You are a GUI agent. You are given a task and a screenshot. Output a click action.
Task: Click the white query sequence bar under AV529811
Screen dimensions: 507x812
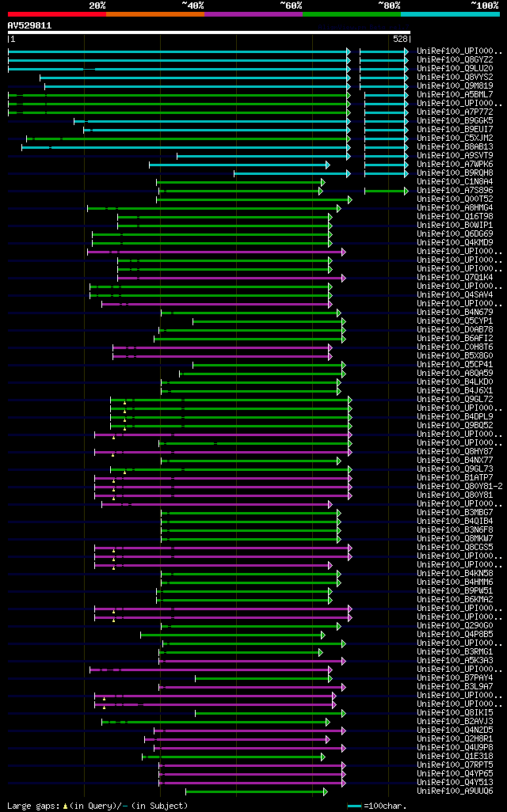209,32
